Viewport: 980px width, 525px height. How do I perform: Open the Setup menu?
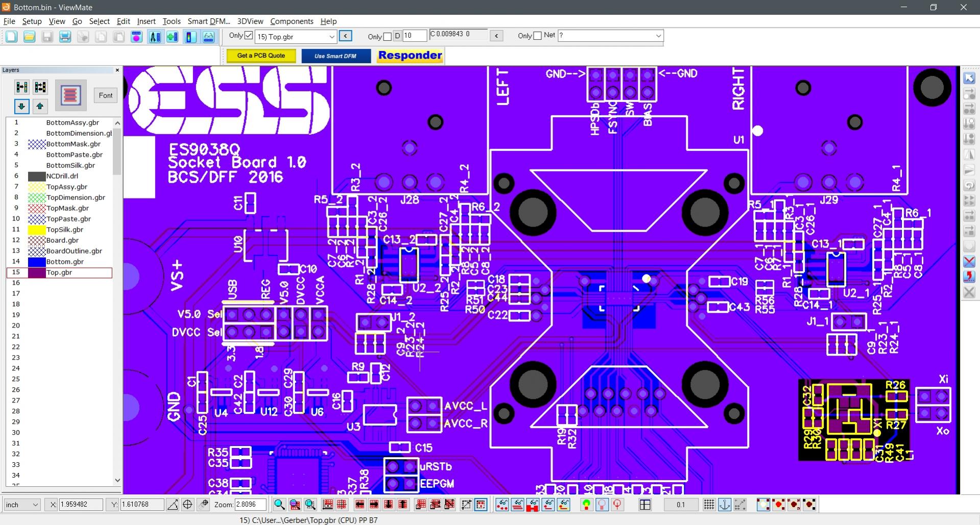click(x=32, y=21)
